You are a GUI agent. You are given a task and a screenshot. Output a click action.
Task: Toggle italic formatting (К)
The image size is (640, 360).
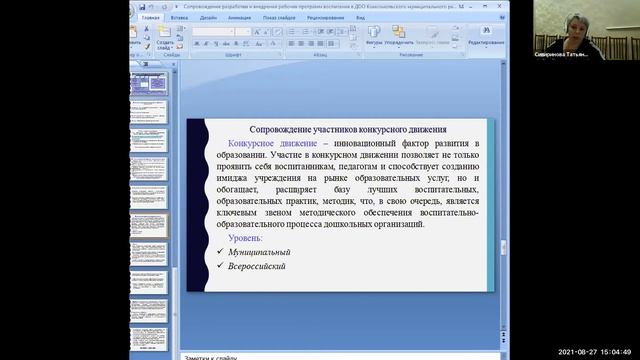pyautogui.click(x=206, y=44)
